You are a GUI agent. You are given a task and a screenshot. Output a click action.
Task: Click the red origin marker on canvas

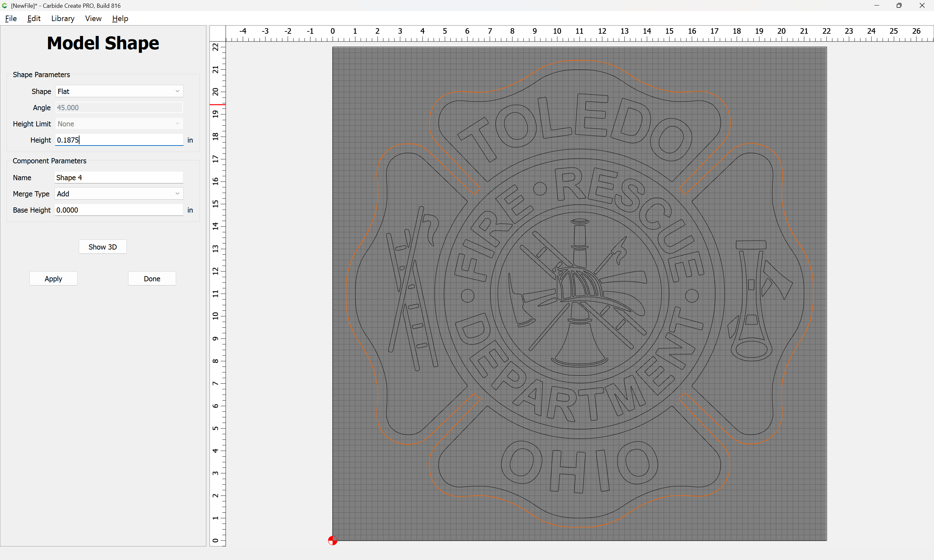[x=332, y=540]
